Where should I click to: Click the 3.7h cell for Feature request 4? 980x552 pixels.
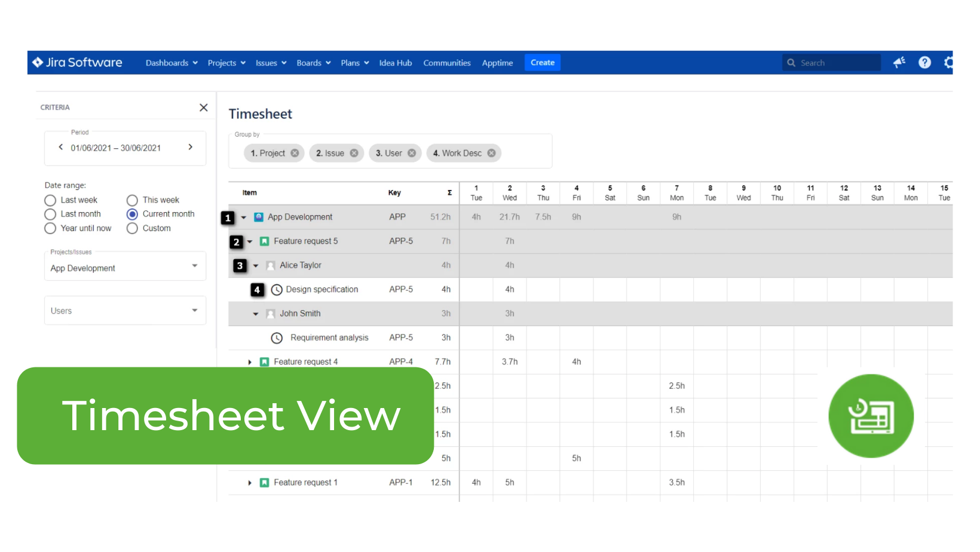(510, 361)
